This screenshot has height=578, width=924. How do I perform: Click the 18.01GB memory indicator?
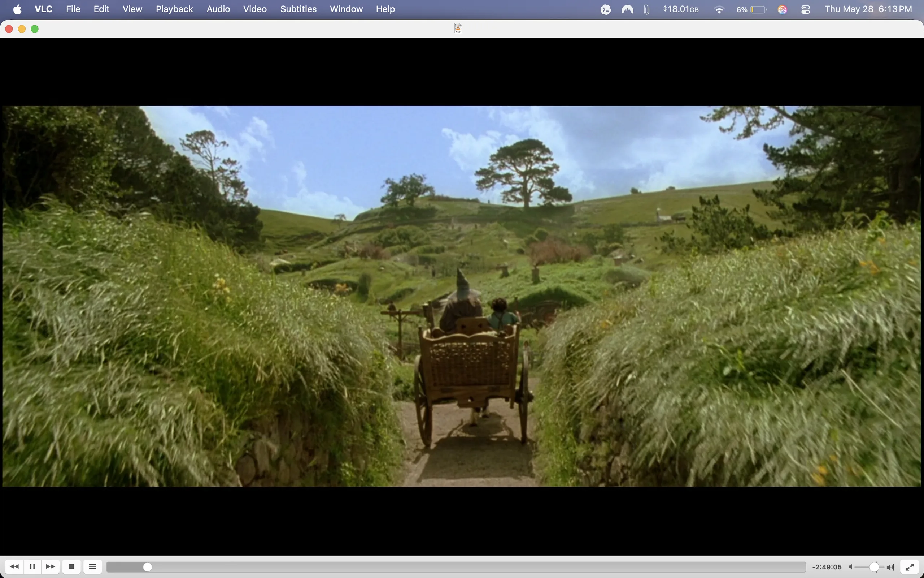pos(681,9)
